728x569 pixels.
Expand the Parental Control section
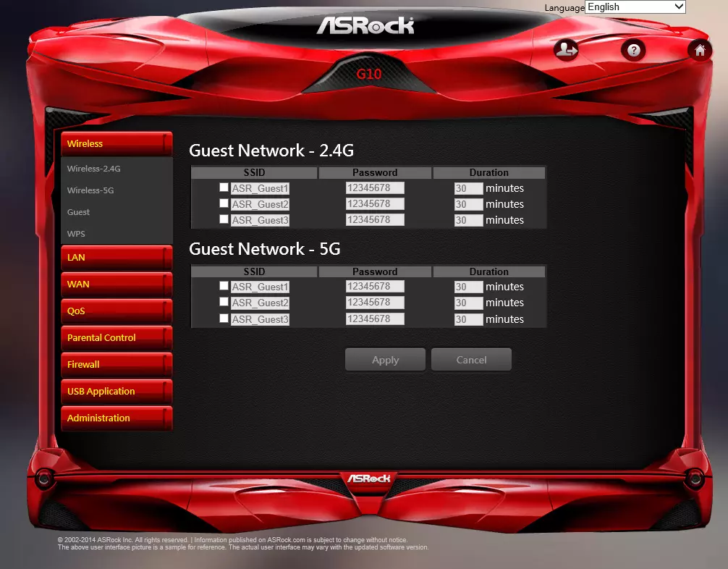pos(117,337)
